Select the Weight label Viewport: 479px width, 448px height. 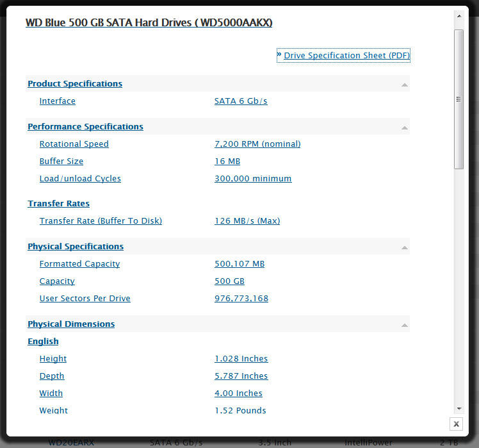point(53,410)
